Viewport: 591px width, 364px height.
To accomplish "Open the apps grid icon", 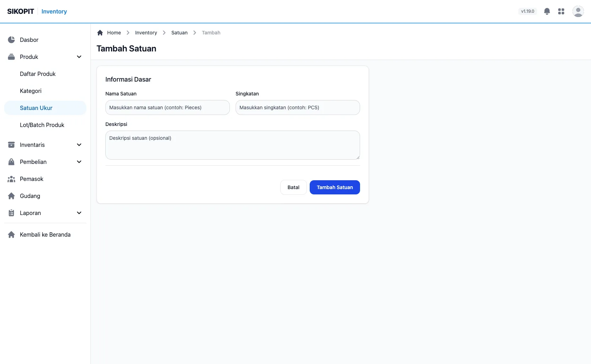I will [x=561, y=11].
